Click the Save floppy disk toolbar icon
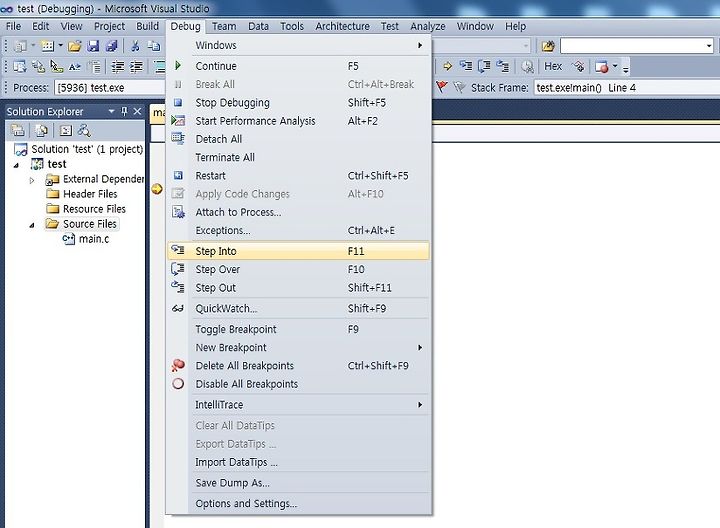The width and height of the screenshot is (720, 528). pyautogui.click(x=93, y=46)
